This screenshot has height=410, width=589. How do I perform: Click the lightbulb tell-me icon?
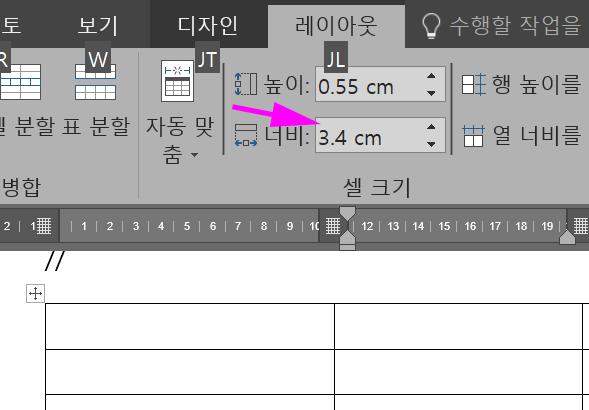[430, 26]
